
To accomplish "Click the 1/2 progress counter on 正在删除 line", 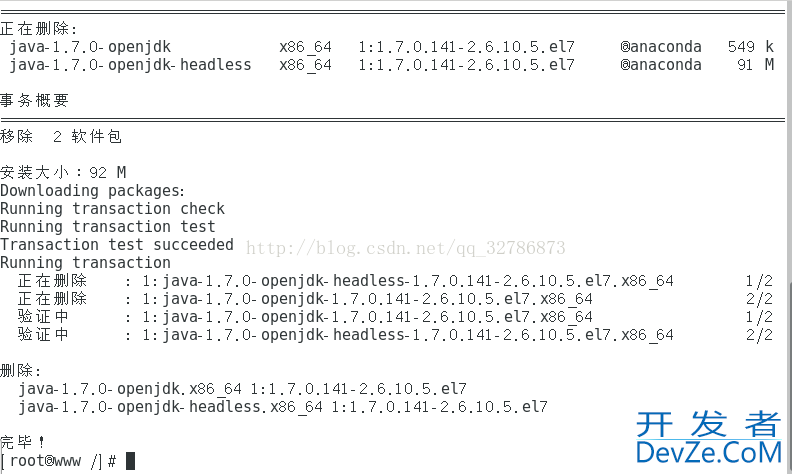I will tap(759, 281).
